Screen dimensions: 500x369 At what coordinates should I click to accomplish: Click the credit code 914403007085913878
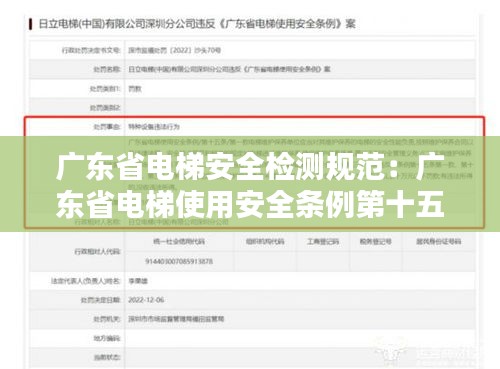(179, 261)
